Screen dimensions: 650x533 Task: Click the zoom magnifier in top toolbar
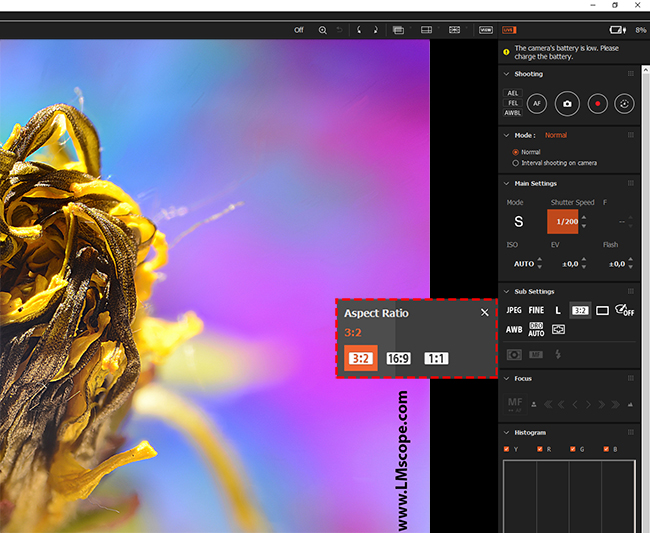322,30
